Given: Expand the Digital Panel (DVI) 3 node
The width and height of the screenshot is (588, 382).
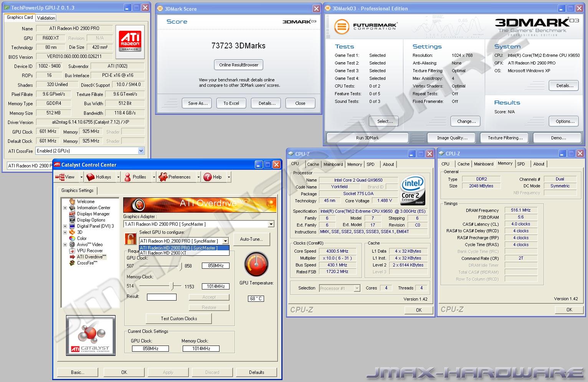Looking at the screenshot, I should tap(65, 226).
